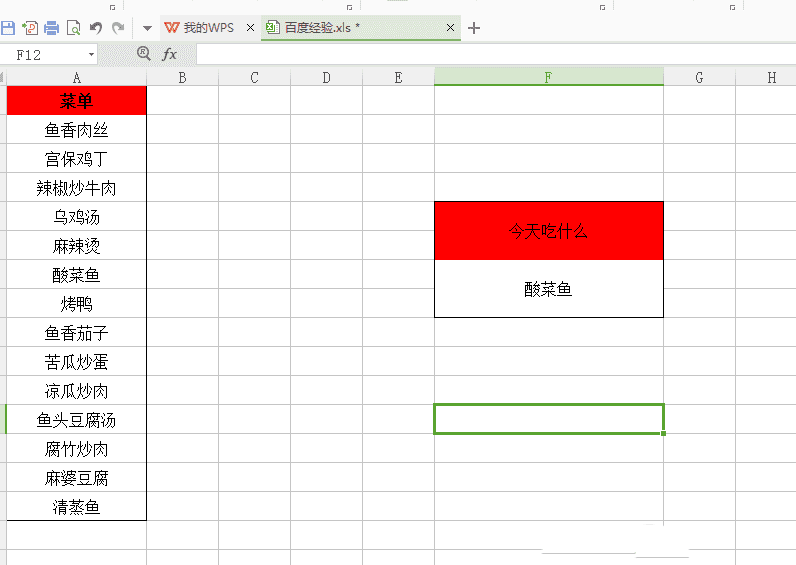Select the 辣椒炒牛肉 cell
796x565 pixels.
(76, 188)
